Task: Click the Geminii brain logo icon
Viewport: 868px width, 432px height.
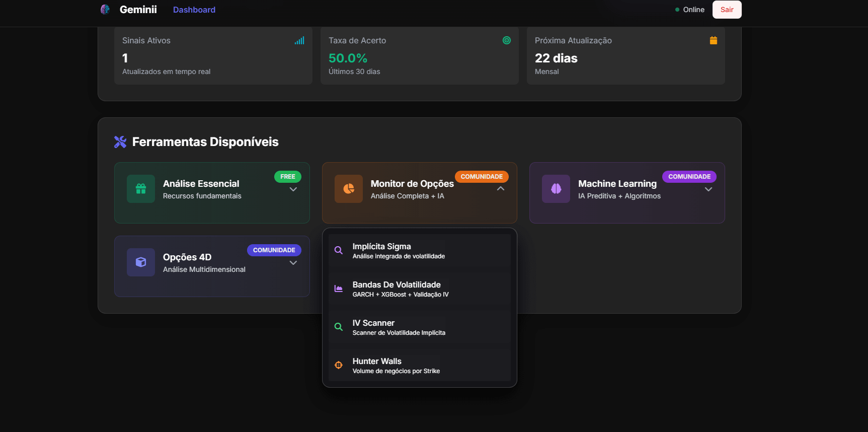Action: (x=105, y=10)
